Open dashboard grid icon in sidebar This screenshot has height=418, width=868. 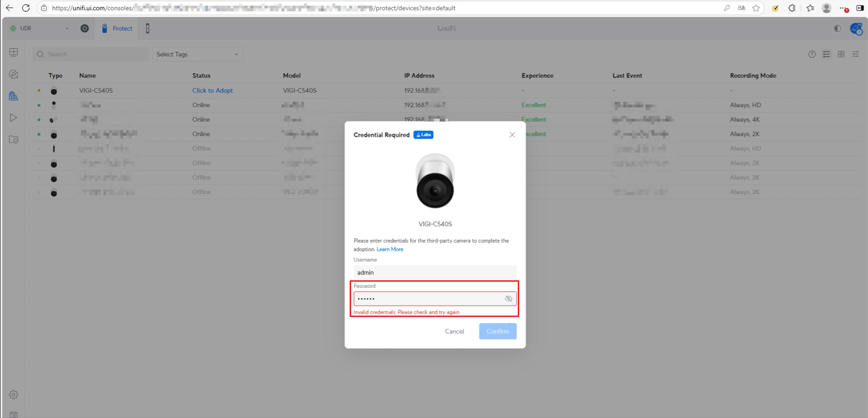[x=14, y=52]
